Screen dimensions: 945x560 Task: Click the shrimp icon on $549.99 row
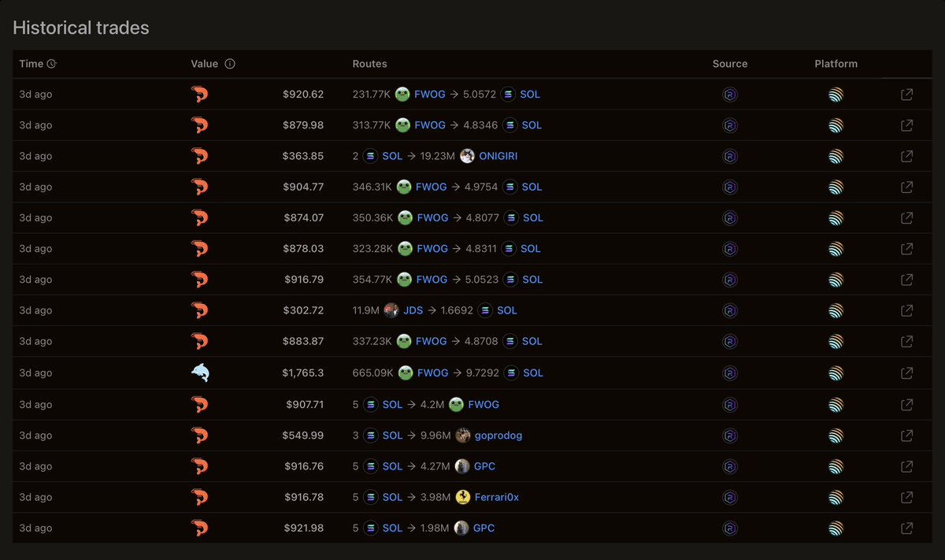tap(200, 435)
